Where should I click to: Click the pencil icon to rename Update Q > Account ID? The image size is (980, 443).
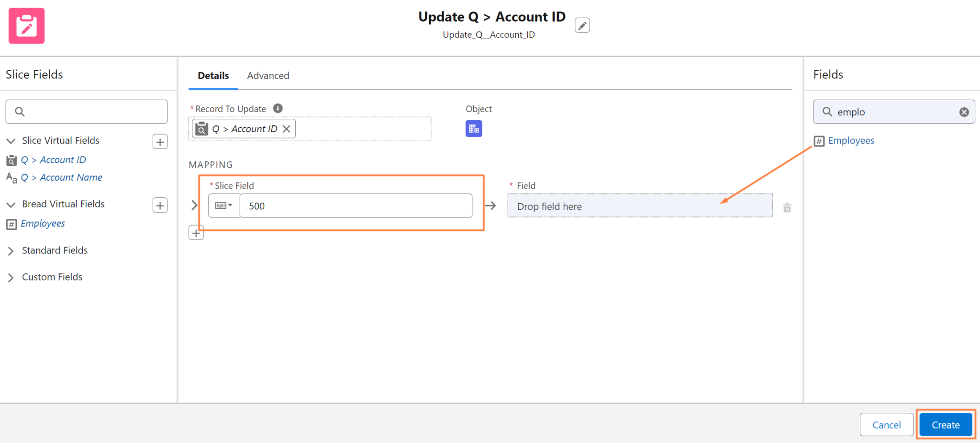click(582, 25)
